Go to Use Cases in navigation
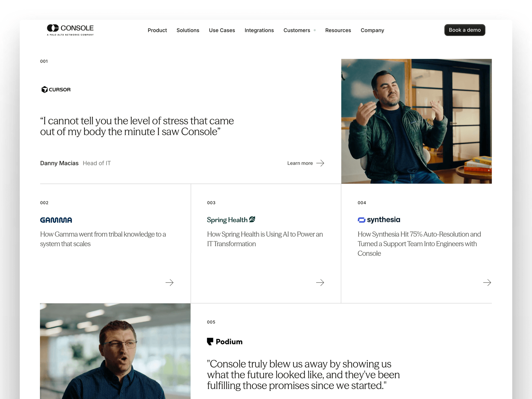This screenshot has width=532, height=399. 222,30
